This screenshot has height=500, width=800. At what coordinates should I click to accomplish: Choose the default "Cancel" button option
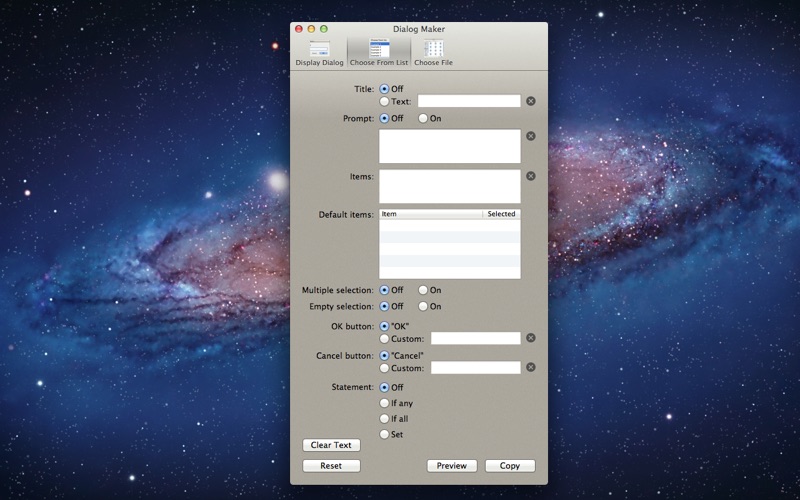(384, 356)
